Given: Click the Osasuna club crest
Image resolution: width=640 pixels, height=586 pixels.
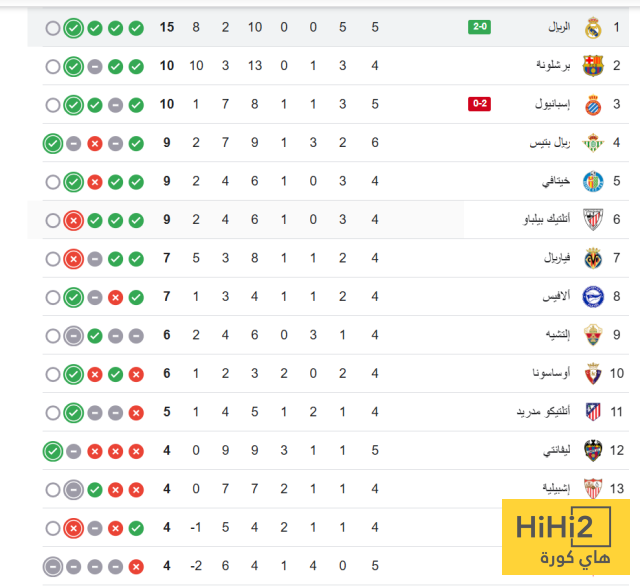Looking at the screenshot, I should click(593, 374).
